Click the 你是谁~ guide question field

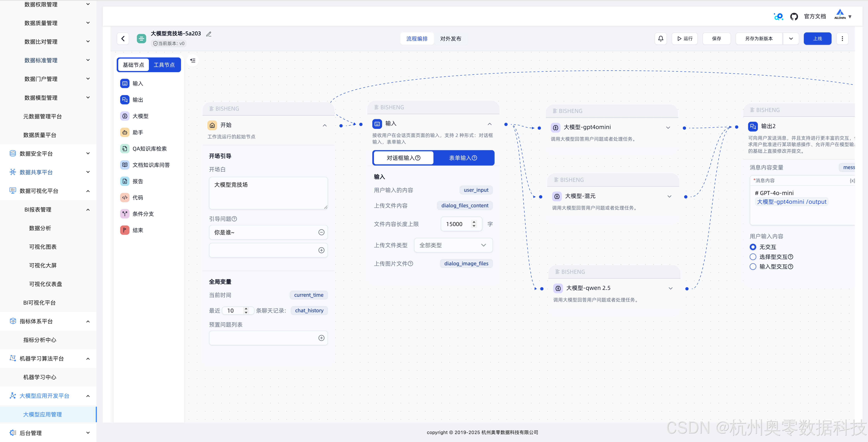268,232
